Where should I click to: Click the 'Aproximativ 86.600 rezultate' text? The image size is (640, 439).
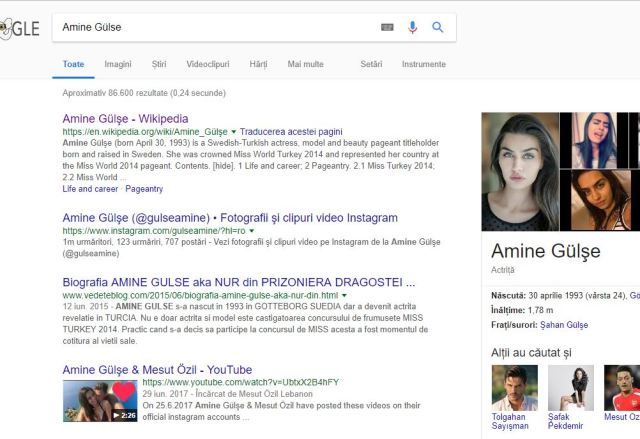[x=144, y=93]
